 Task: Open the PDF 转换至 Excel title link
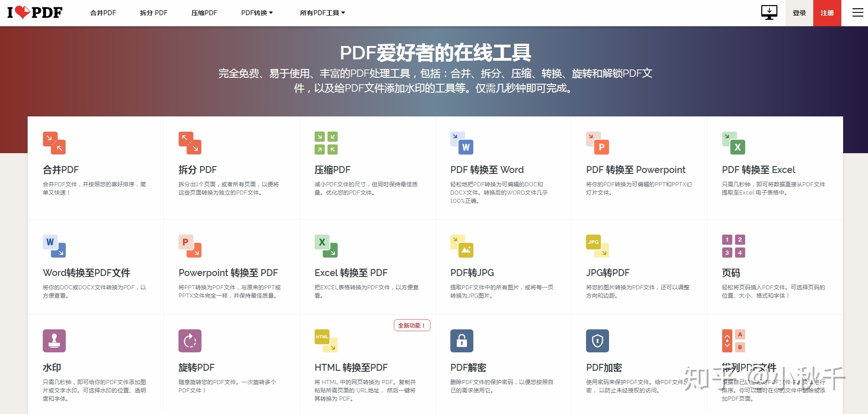[759, 170]
